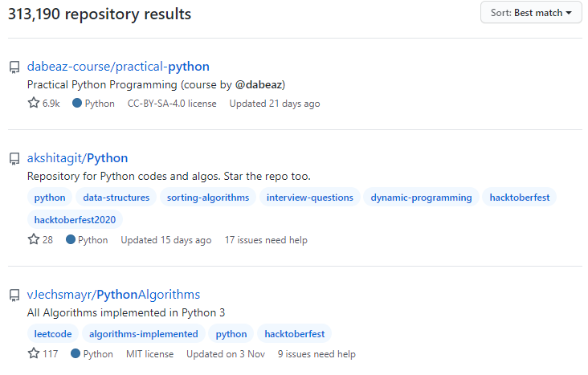The width and height of the screenshot is (588, 375).
Task: Click repo icon beside dabeaz-course/practical-python
Action: pos(14,67)
